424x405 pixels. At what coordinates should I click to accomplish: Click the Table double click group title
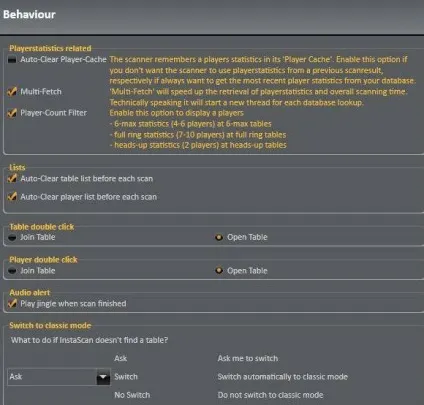[42, 227]
